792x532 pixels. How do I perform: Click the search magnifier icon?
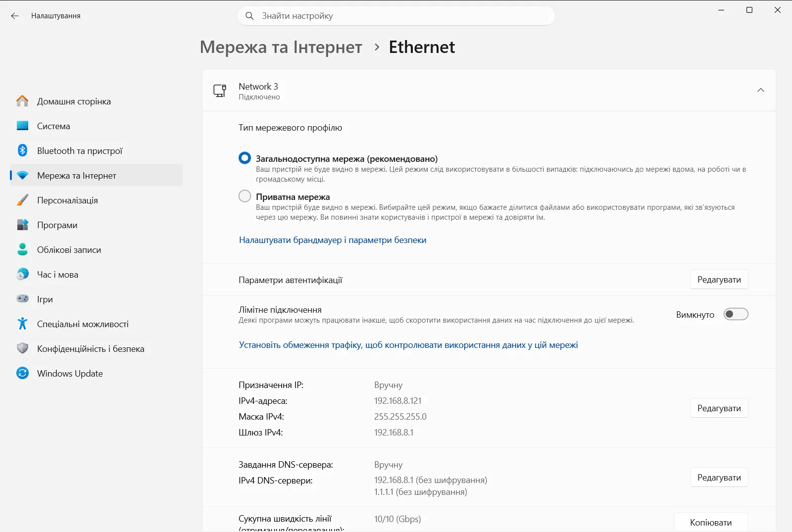point(250,16)
